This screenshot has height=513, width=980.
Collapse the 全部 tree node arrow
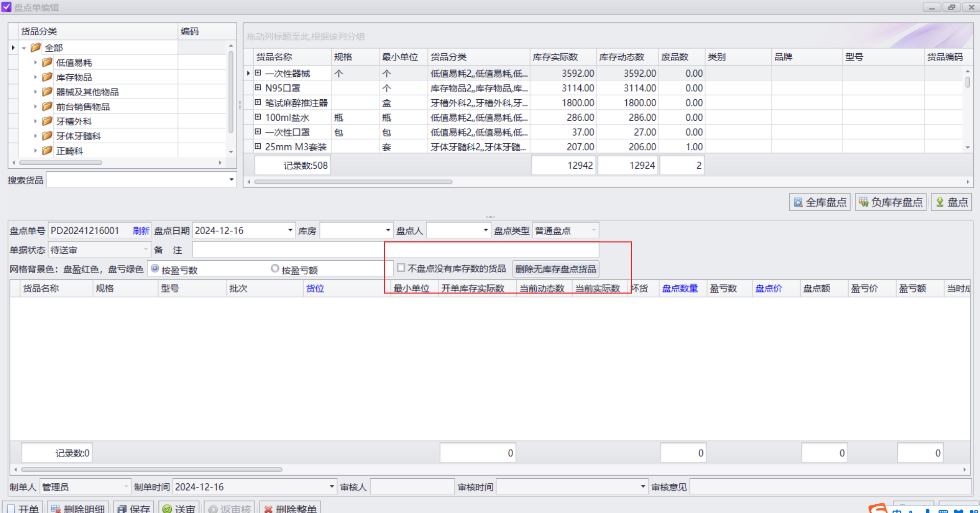(x=24, y=48)
